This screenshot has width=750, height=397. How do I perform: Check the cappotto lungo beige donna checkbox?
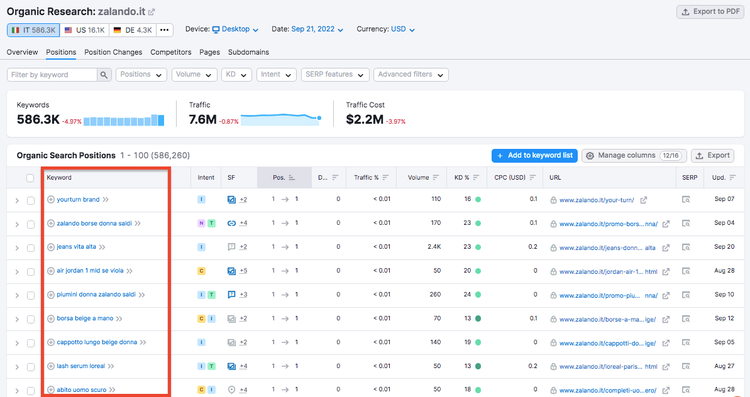coord(31,343)
